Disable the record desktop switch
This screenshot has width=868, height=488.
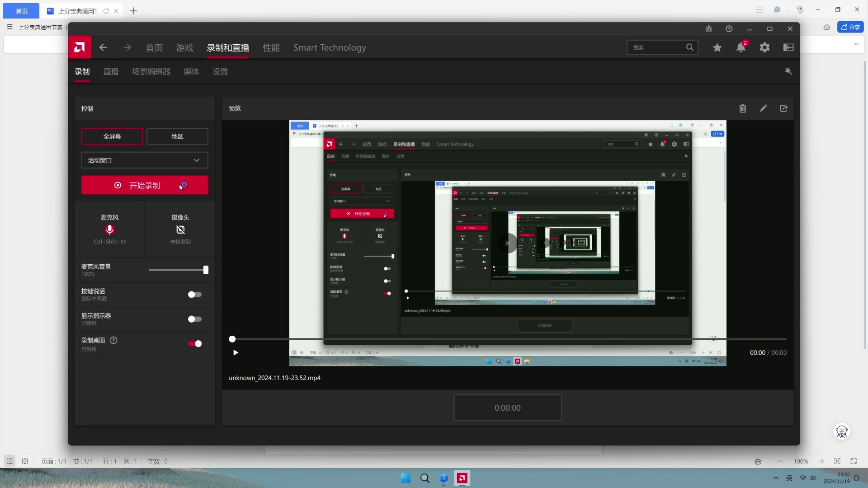click(x=195, y=344)
